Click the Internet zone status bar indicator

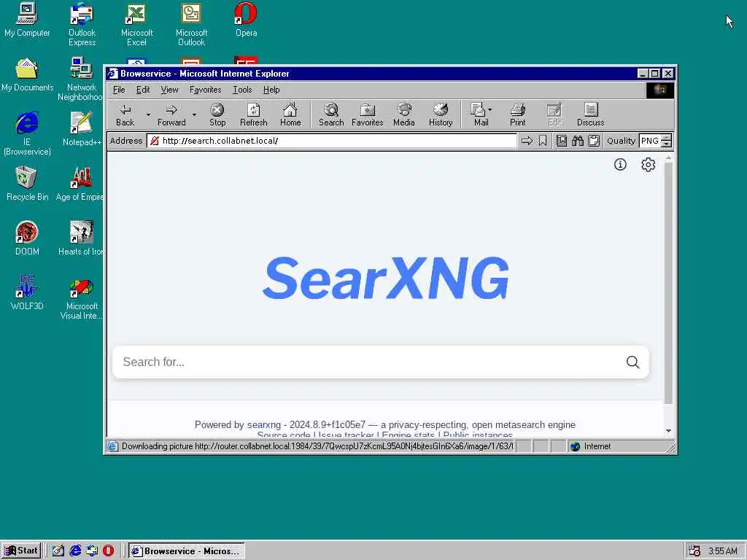tap(591, 446)
